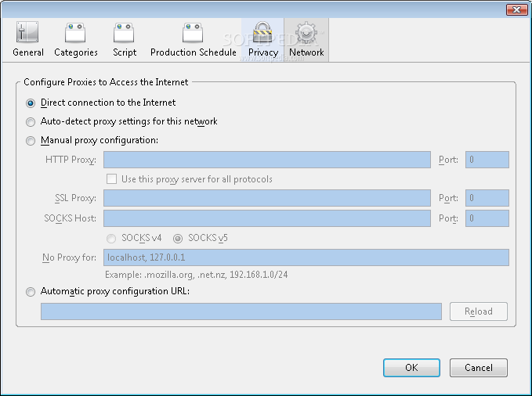Click the Example .mozilla.org hint text
This screenshot has height=396, width=532.
[x=196, y=275]
